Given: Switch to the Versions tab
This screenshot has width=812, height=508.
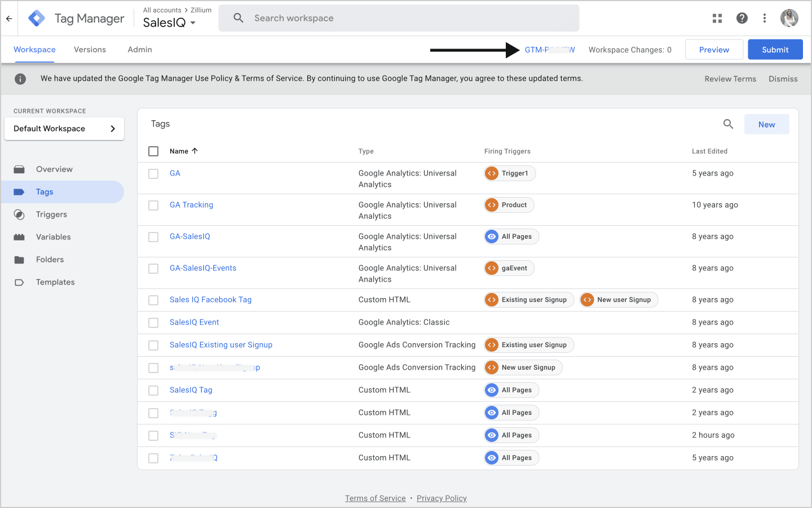Looking at the screenshot, I should pos(90,50).
